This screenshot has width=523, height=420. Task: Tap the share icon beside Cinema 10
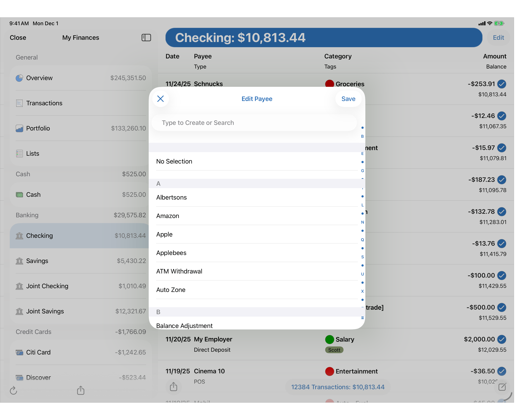[x=173, y=387]
